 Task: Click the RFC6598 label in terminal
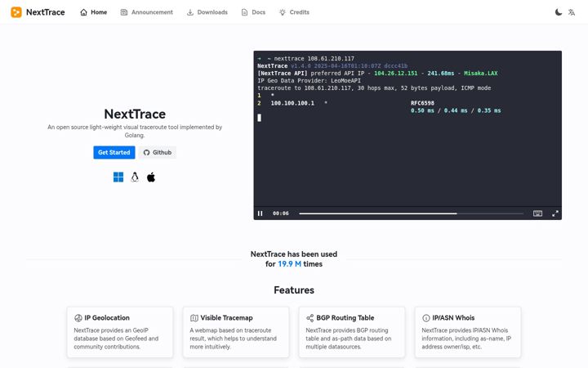click(x=422, y=103)
